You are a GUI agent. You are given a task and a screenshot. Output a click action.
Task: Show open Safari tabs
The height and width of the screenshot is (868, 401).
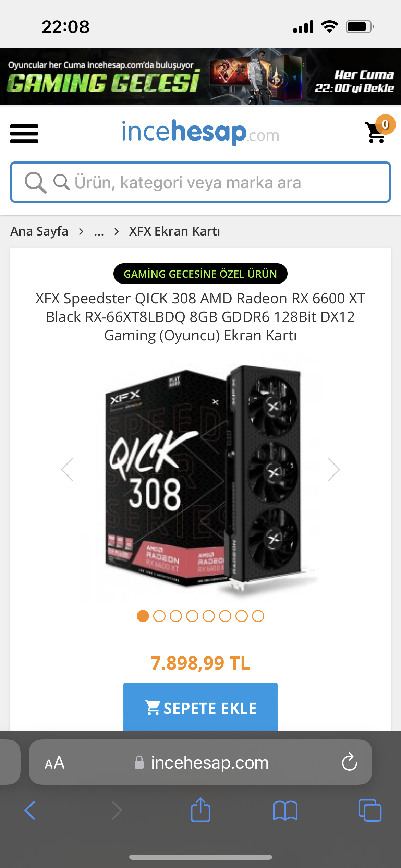pos(370,810)
